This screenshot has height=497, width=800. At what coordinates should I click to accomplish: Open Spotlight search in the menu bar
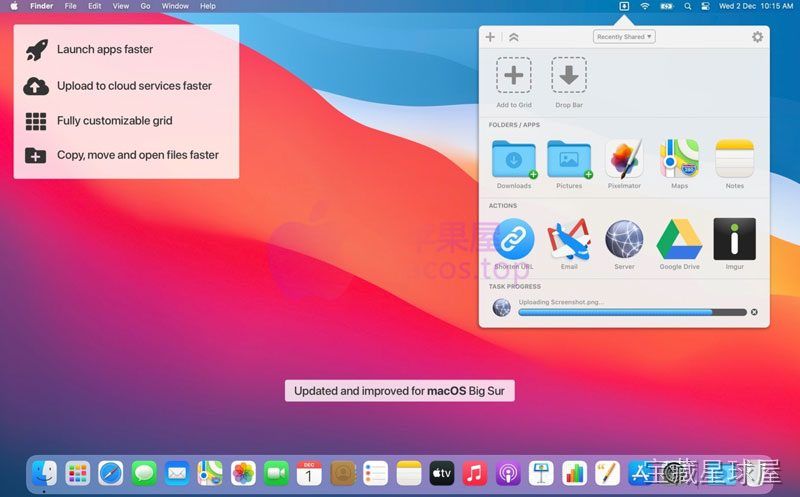(x=688, y=6)
